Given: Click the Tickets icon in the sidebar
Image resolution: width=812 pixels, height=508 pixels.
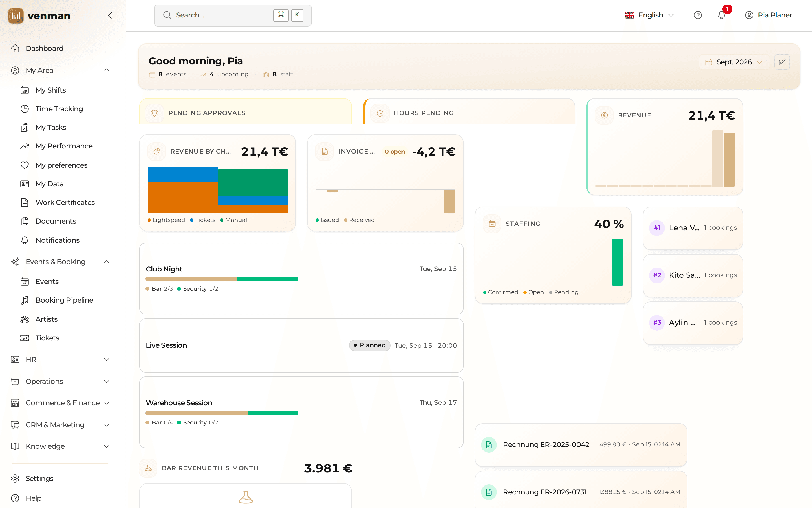Looking at the screenshot, I should (x=25, y=338).
